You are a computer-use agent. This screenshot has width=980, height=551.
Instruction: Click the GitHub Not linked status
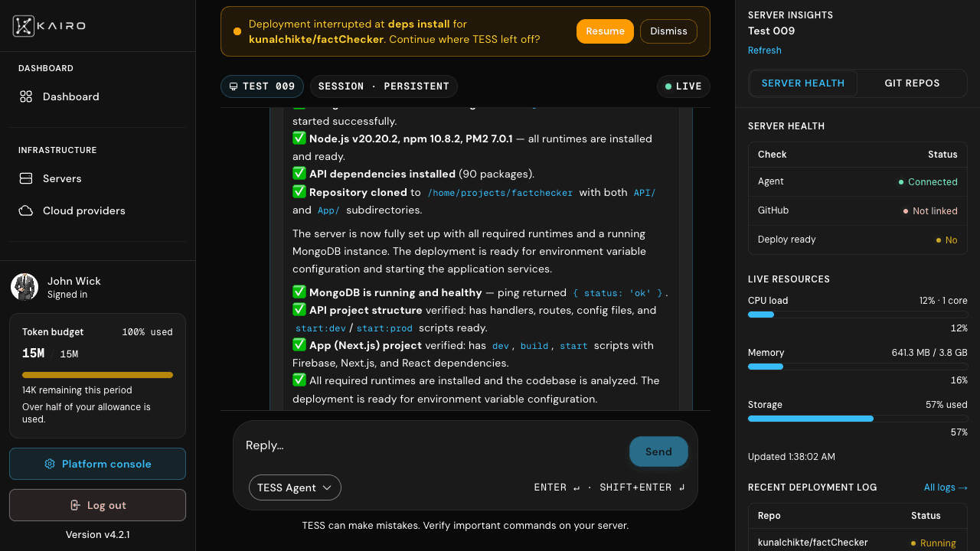point(930,211)
